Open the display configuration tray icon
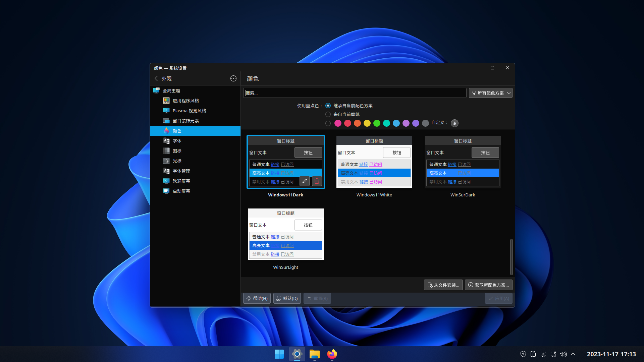 point(543,354)
